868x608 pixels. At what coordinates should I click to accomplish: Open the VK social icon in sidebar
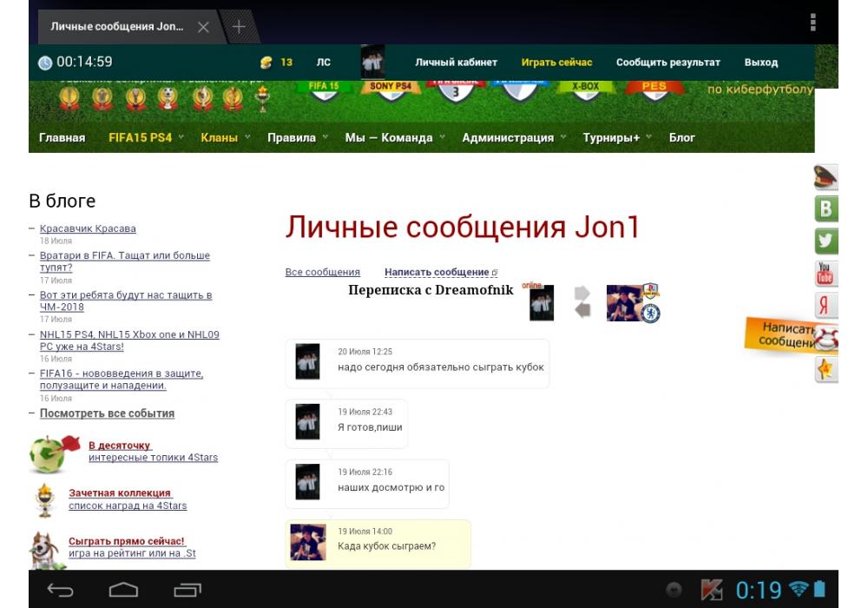point(825,208)
